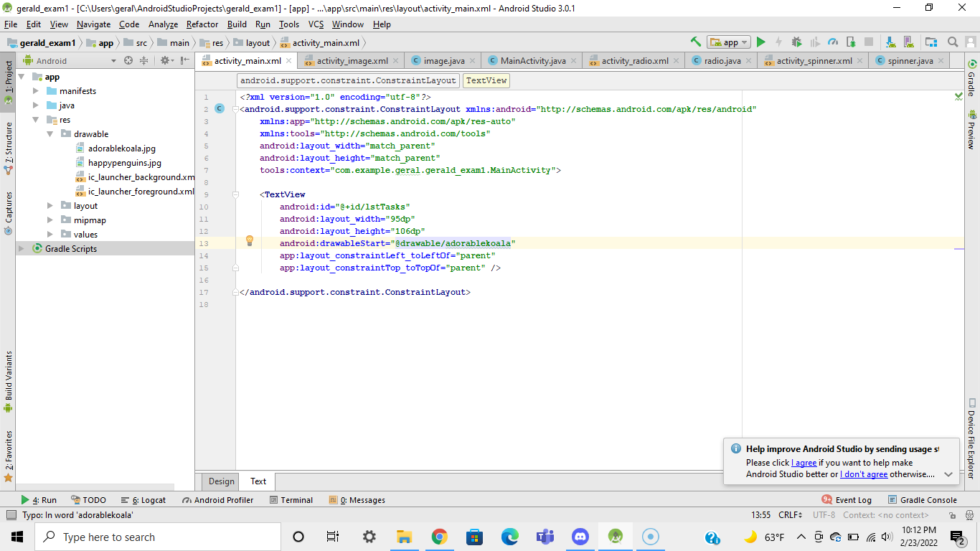The image size is (980, 551).
Task: Open the Logcat tool window
Action: [143, 500]
